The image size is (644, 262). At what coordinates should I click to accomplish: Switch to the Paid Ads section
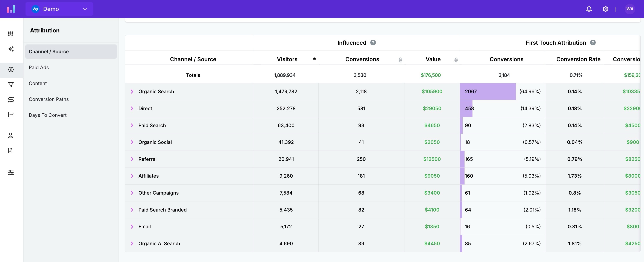(x=39, y=67)
